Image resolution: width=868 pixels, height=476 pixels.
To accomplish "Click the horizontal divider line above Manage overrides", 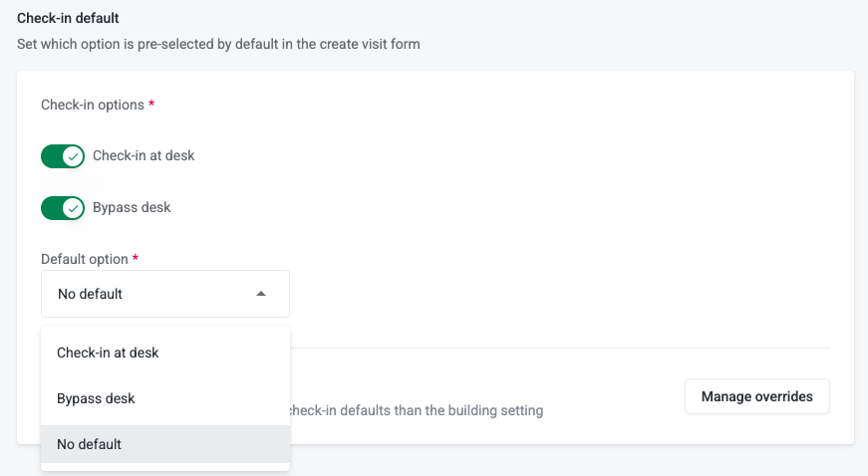I will (558, 349).
